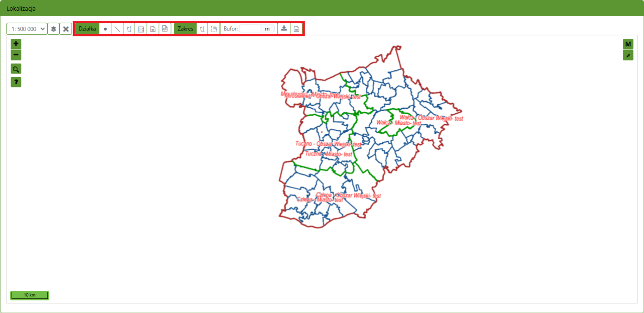Click the parcel document file icon

coord(153,29)
